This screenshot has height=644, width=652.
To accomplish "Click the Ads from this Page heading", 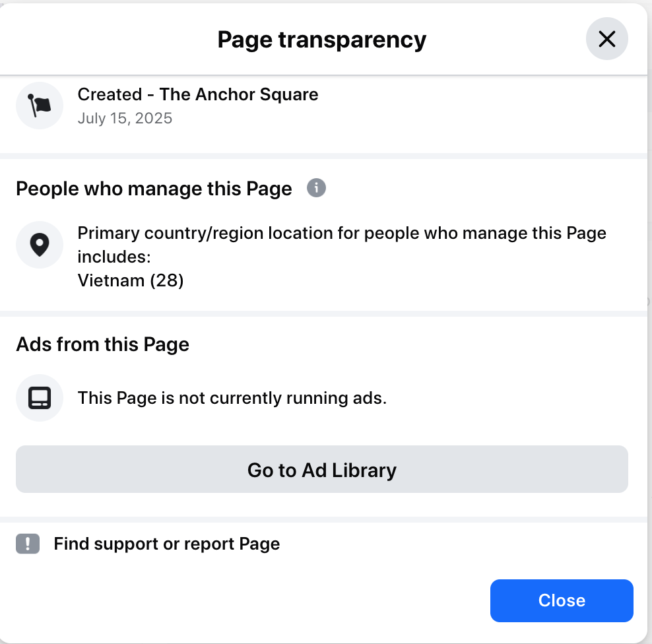I will [103, 344].
